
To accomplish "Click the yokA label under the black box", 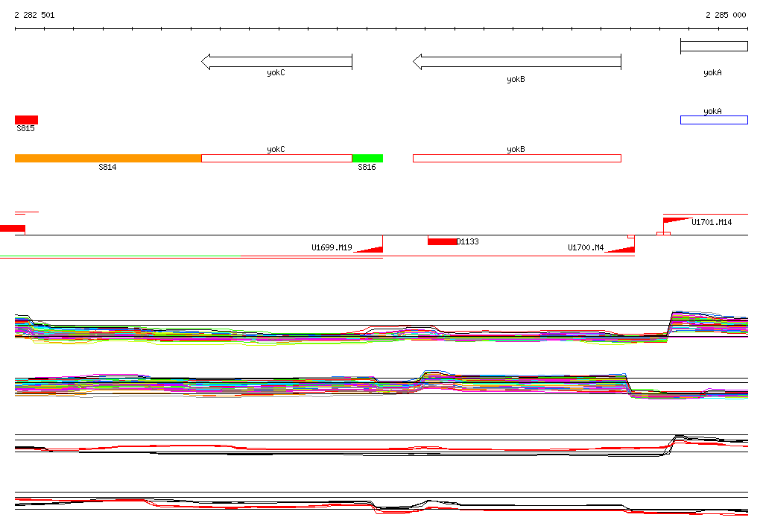I will (x=712, y=72).
